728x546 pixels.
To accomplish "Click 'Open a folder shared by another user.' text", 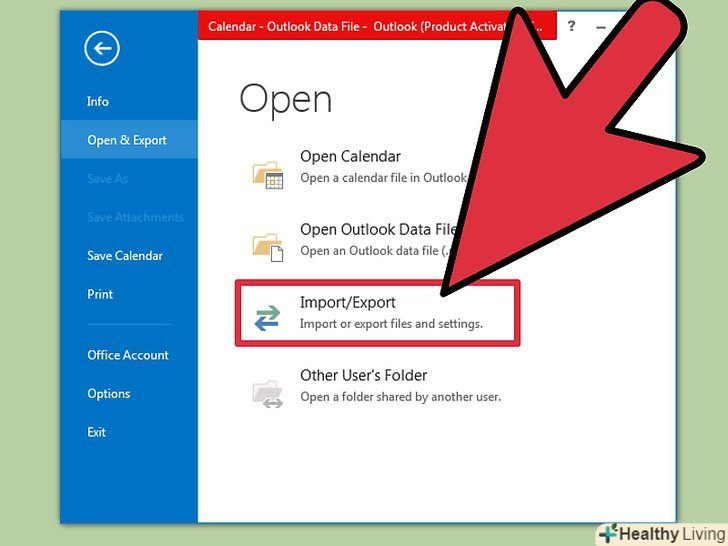I will pos(401,397).
